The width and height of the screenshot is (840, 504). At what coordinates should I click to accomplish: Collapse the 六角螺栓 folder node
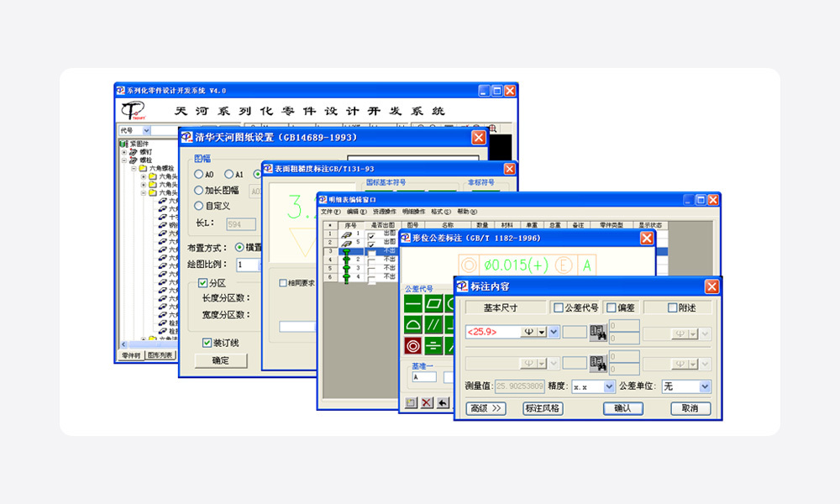click(134, 168)
